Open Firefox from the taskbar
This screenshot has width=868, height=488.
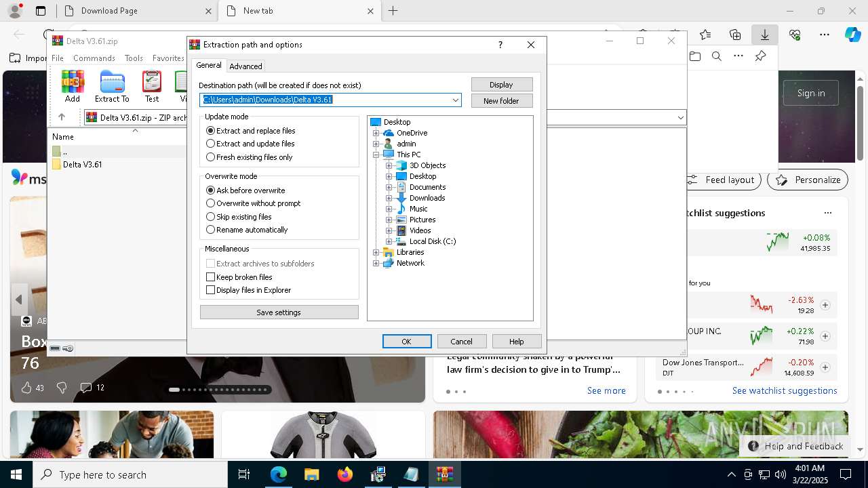tap(345, 475)
